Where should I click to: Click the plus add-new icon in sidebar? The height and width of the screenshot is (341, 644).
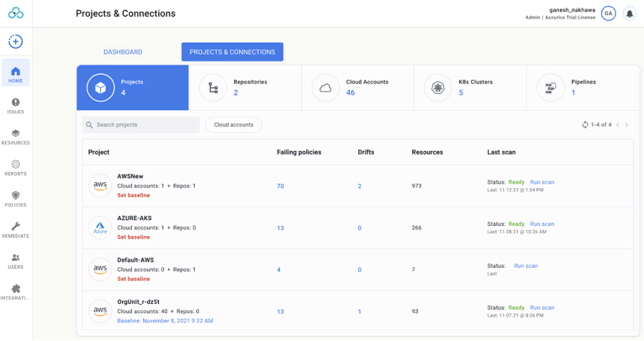(15, 41)
